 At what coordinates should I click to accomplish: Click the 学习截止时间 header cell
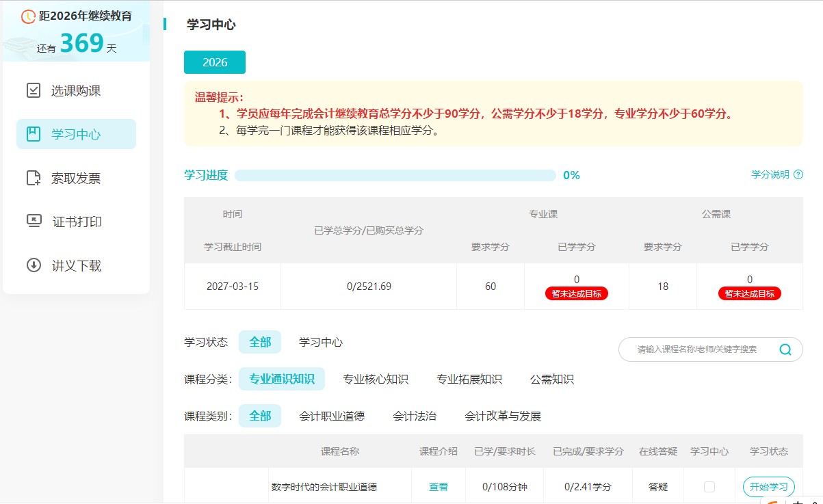[x=233, y=247]
